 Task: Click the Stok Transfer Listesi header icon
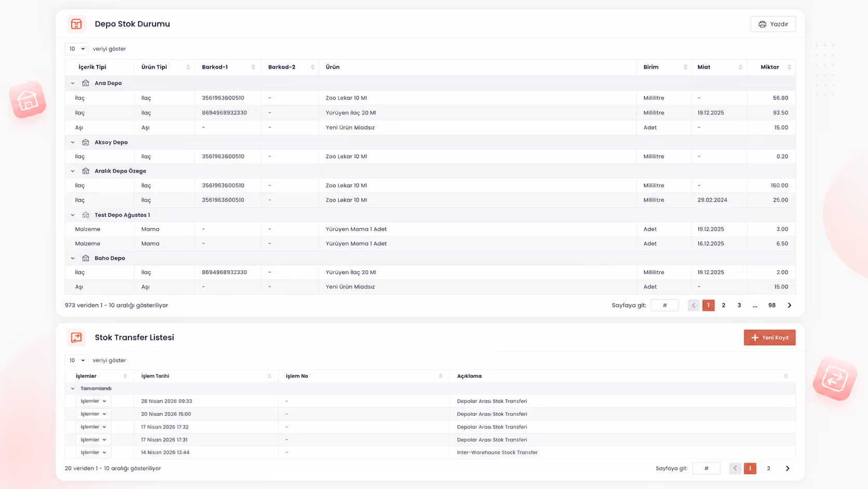click(76, 338)
